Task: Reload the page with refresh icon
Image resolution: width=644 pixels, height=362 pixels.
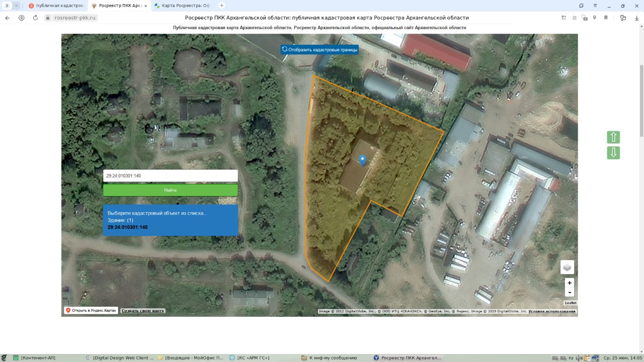Action: (x=35, y=18)
